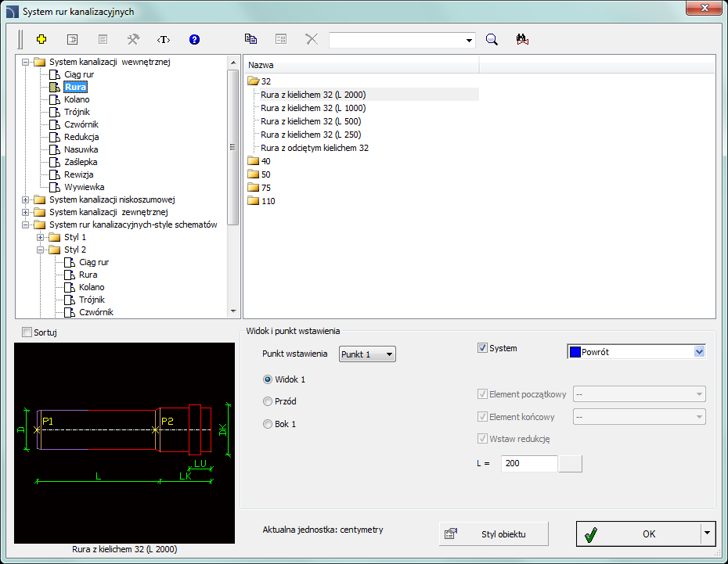
Task: Open the toolbar search combo box arrow
Action: pos(469,41)
